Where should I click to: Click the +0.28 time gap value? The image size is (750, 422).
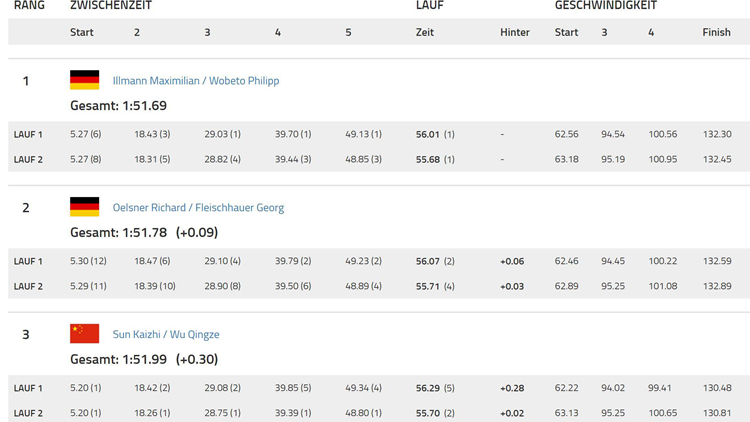pos(512,388)
